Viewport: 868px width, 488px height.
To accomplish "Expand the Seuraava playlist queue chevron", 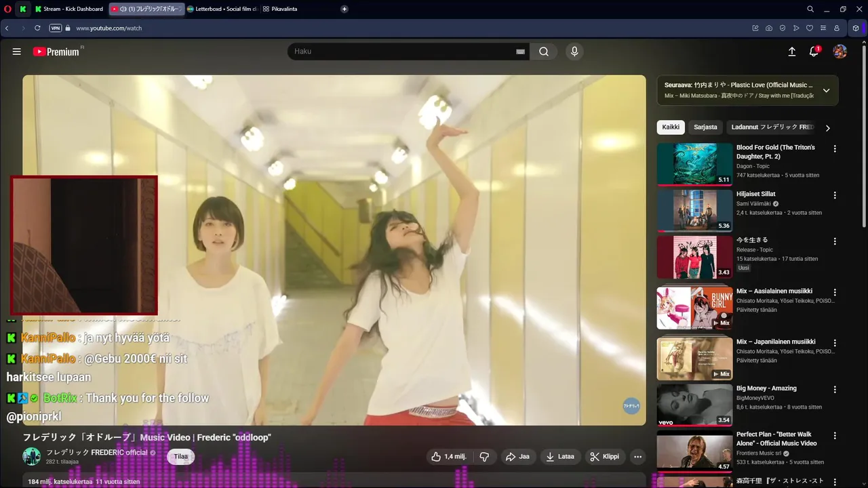I will click(x=826, y=90).
